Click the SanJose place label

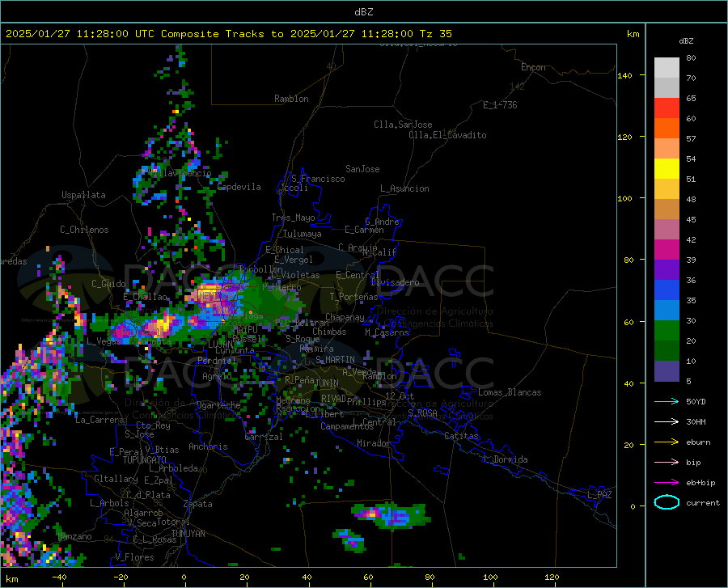[362, 169]
